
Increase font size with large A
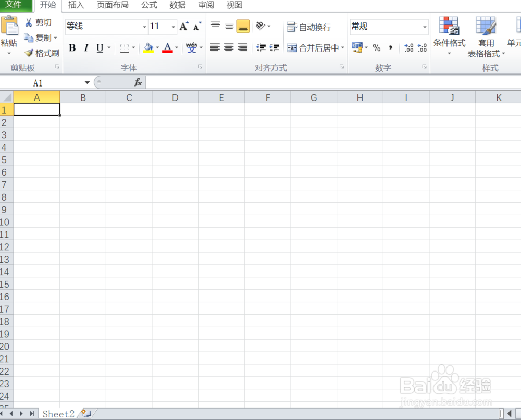pyautogui.click(x=184, y=26)
